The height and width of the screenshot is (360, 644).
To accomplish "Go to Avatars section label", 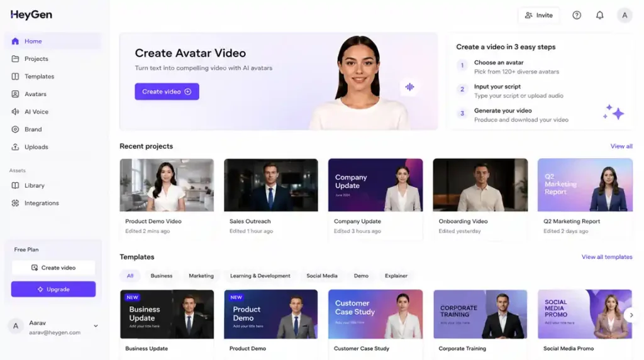I will tap(35, 94).
